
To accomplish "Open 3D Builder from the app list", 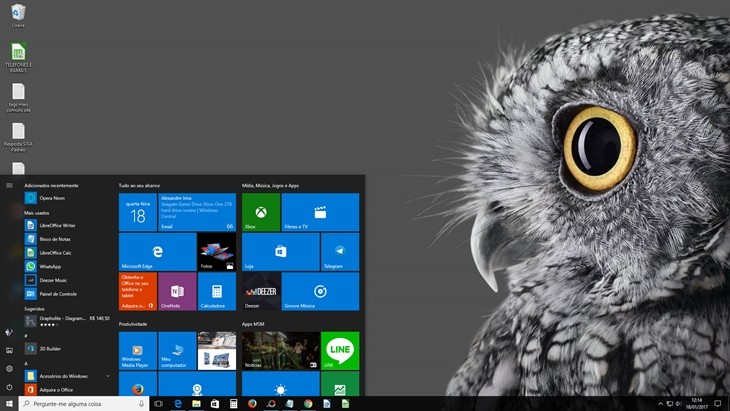I will 68,349.
